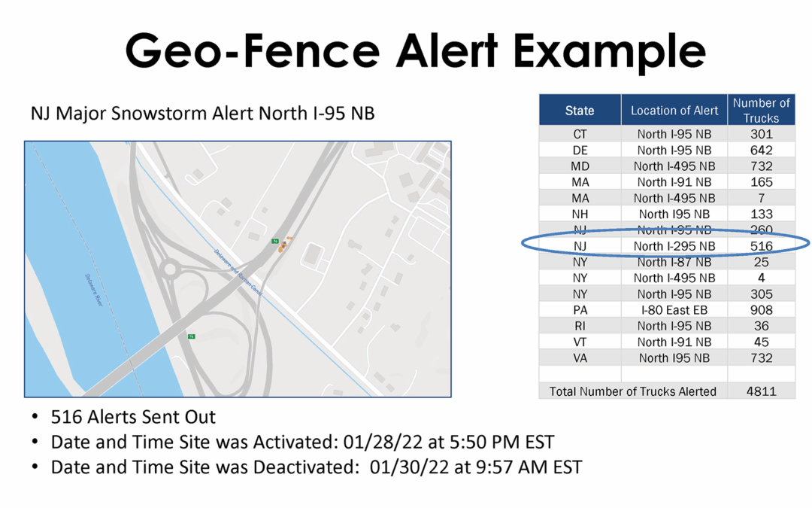
Task: Select the green highway shield beside orange markers
Action: click(x=275, y=241)
